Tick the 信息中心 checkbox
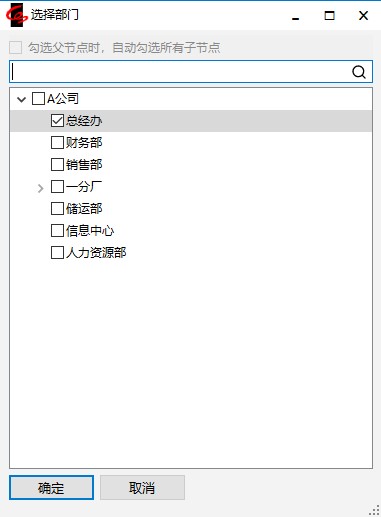 click(57, 231)
